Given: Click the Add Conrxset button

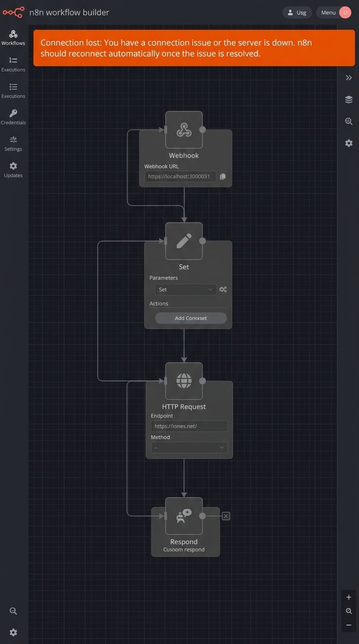Looking at the screenshot, I should tap(191, 318).
